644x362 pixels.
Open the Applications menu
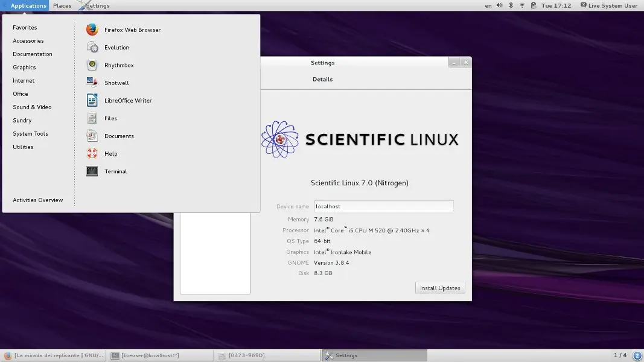point(25,5)
